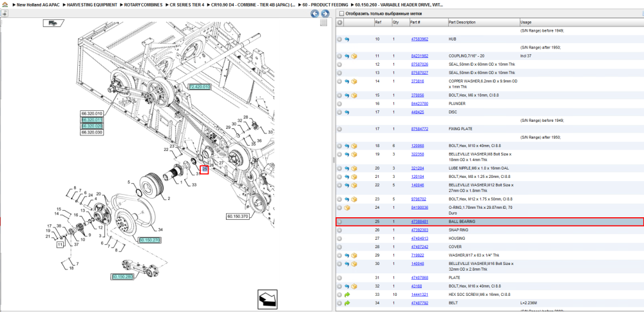
Task: Click diagram group label 60.150.280
Action: 122,277
